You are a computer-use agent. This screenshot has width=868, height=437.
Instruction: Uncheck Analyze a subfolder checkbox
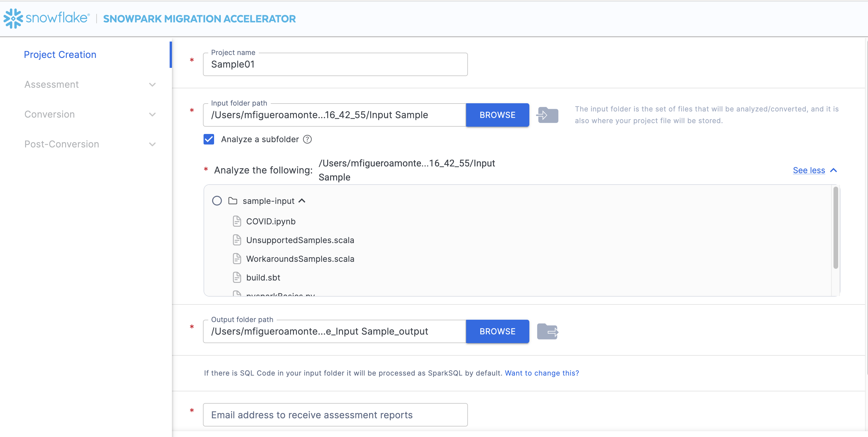209,139
